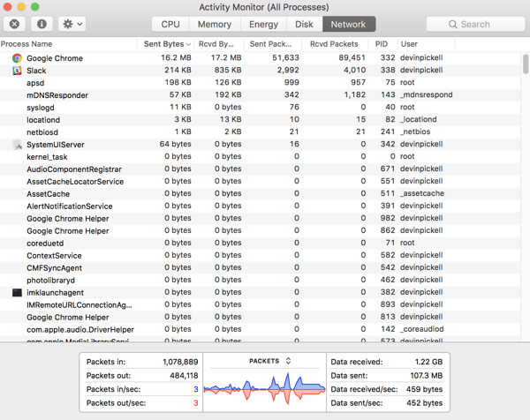Switch to the Memory tab
Image resolution: width=530 pixels, height=420 pixels.
[215, 25]
